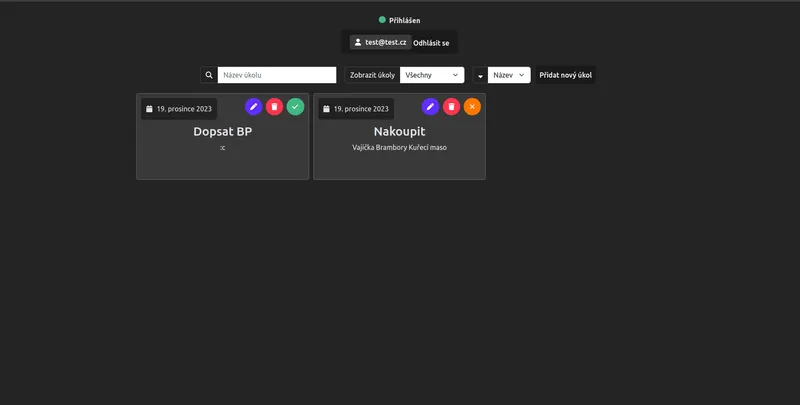This screenshot has height=405, width=800.
Task: Edit the Nakoupit task with pencil icon
Action: [x=431, y=107]
